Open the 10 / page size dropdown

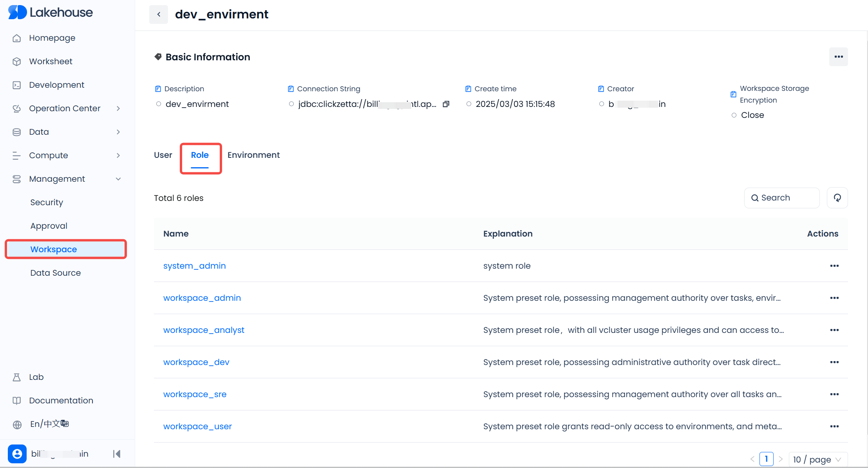pyautogui.click(x=817, y=459)
